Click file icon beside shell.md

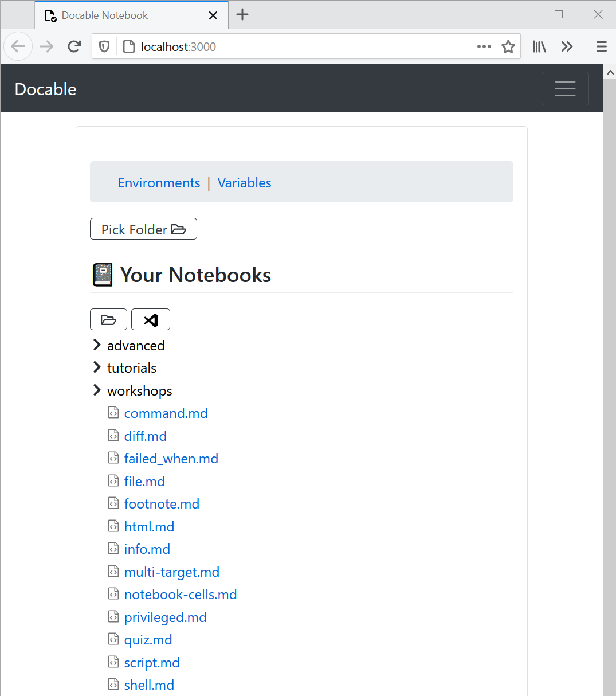click(x=113, y=684)
